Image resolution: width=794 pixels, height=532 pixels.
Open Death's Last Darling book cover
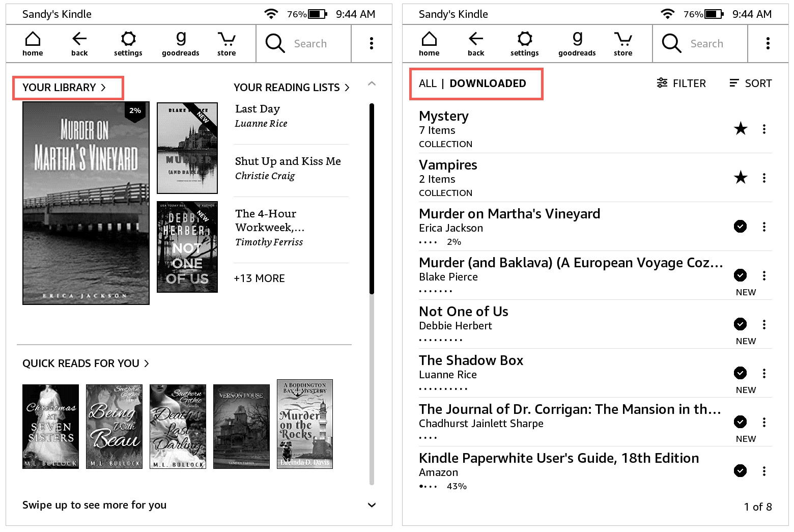[x=178, y=427]
